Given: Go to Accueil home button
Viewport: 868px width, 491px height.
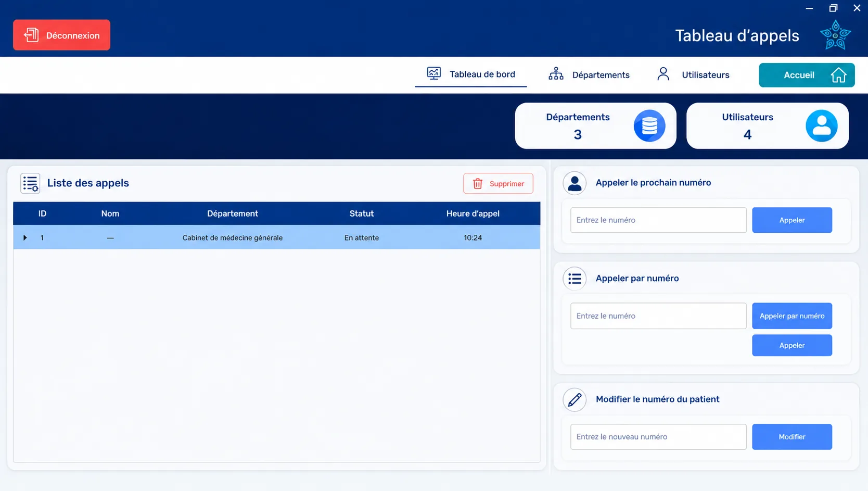Looking at the screenshot, I should tap(807, 75).
